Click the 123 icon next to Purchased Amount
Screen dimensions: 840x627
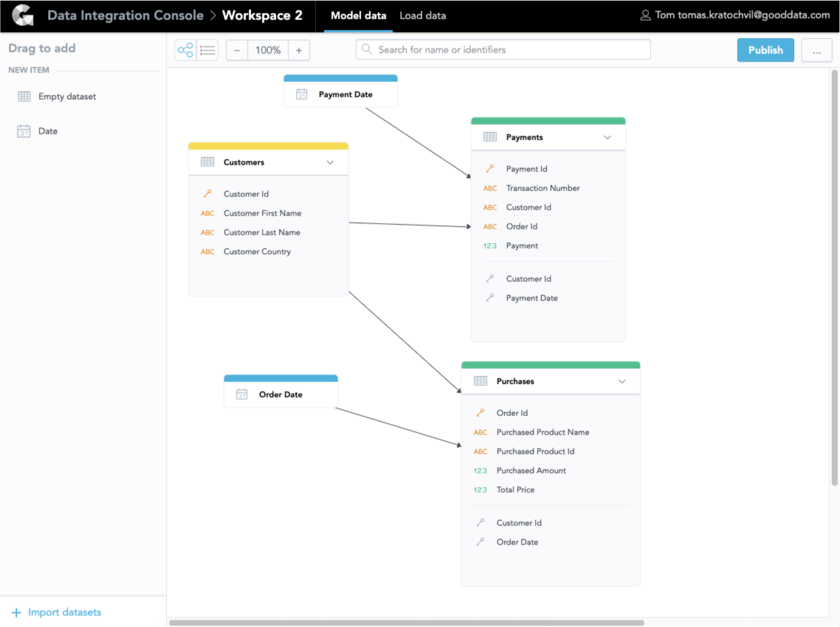point(480,470)
